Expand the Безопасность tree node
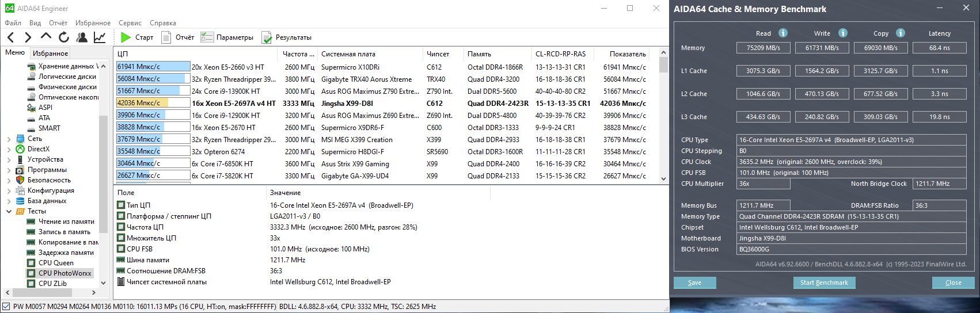 pyautogui.click(x=9, y=180)
